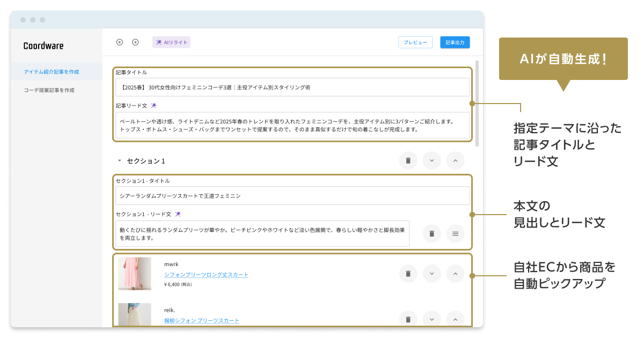Delete the mwrk product via trash icon
This screenshot has width=644, height=338.
(408, 274)
